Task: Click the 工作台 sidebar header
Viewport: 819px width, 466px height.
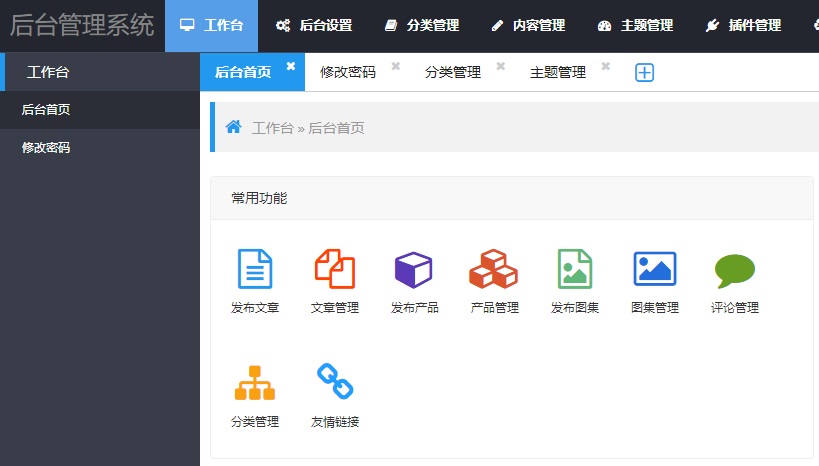Action: 100,72
